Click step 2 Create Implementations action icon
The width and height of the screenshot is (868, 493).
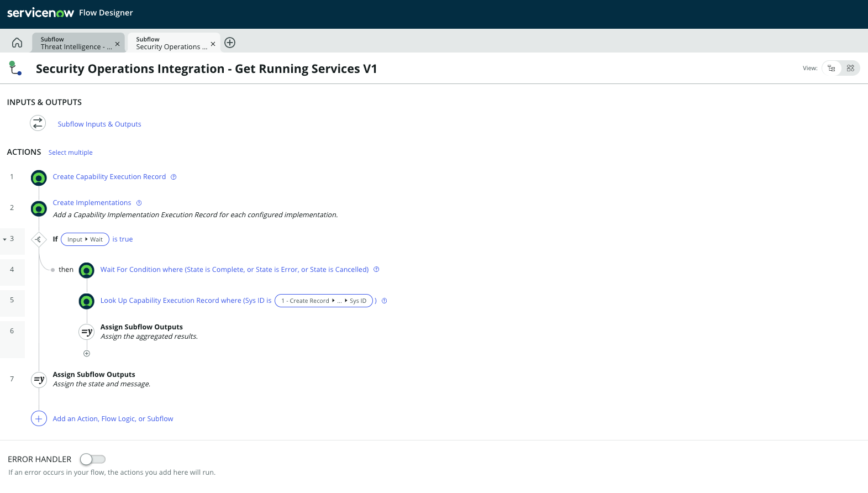click(39, 209)
